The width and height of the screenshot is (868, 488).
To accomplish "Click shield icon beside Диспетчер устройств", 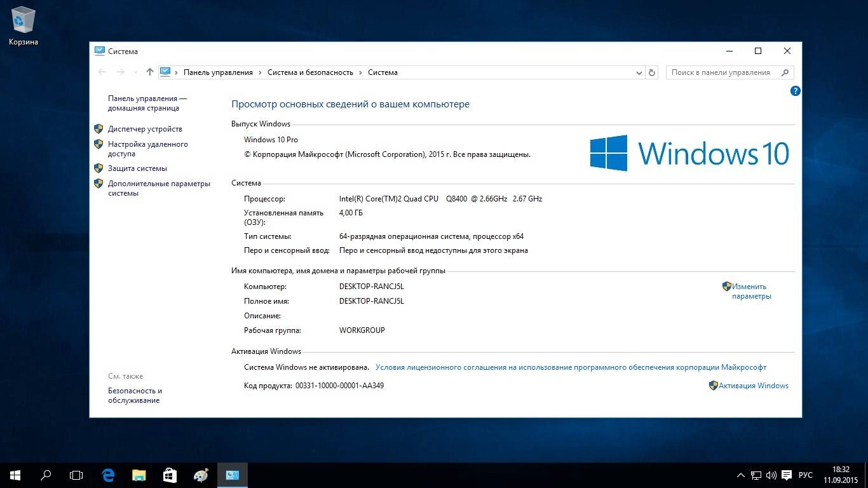I will click(98, 128).
